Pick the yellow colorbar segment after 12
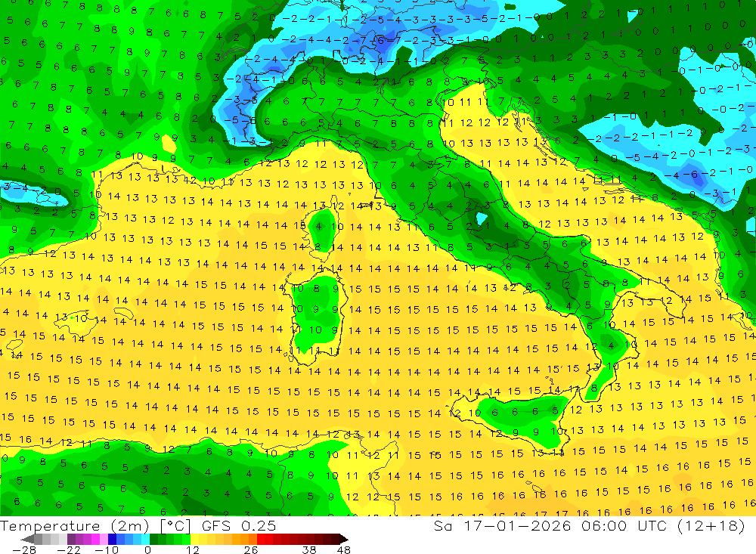 pyautogui.click(x=195, y=540)
